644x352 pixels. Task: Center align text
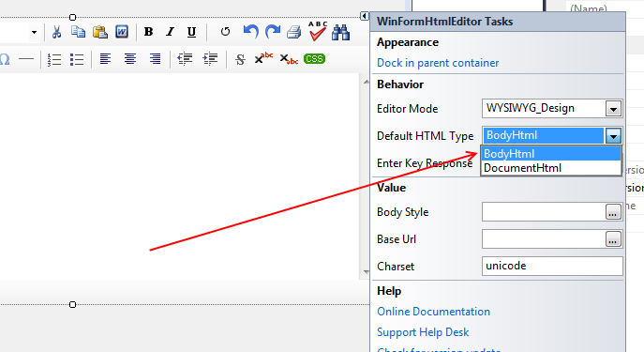pos(130,59)
